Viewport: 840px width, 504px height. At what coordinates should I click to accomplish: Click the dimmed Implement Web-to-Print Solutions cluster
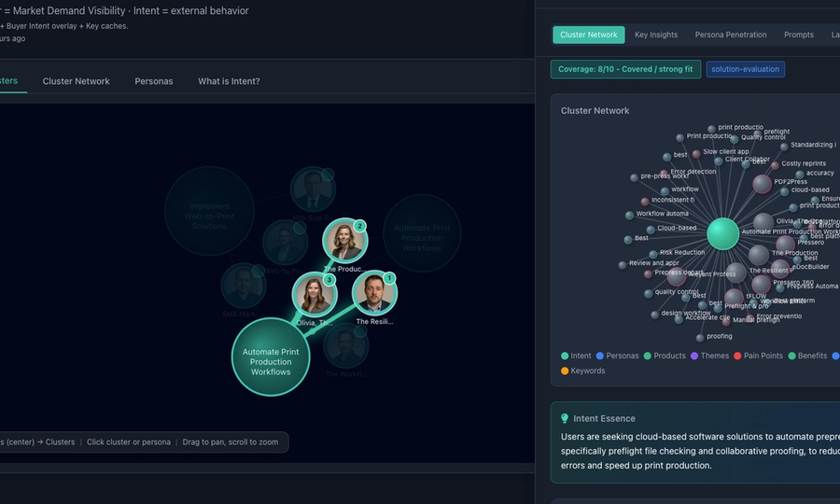(x=209, y=212)
